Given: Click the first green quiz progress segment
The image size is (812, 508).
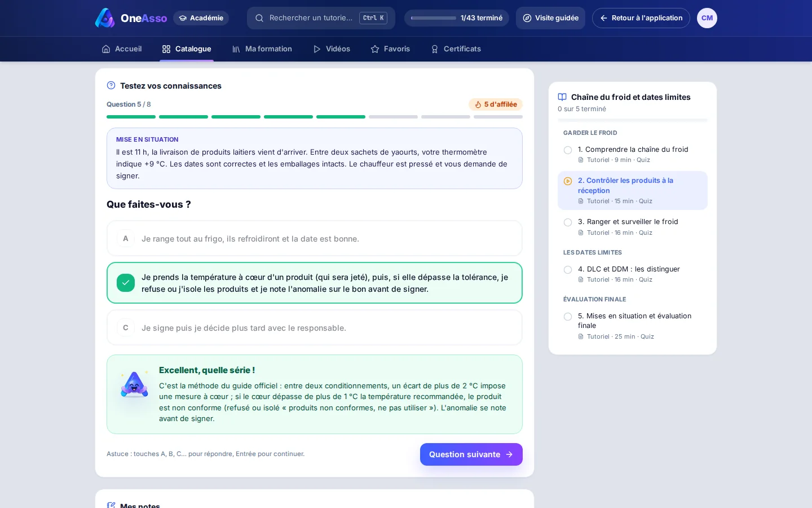Looking at the screenshot, I should pos(131,117).
